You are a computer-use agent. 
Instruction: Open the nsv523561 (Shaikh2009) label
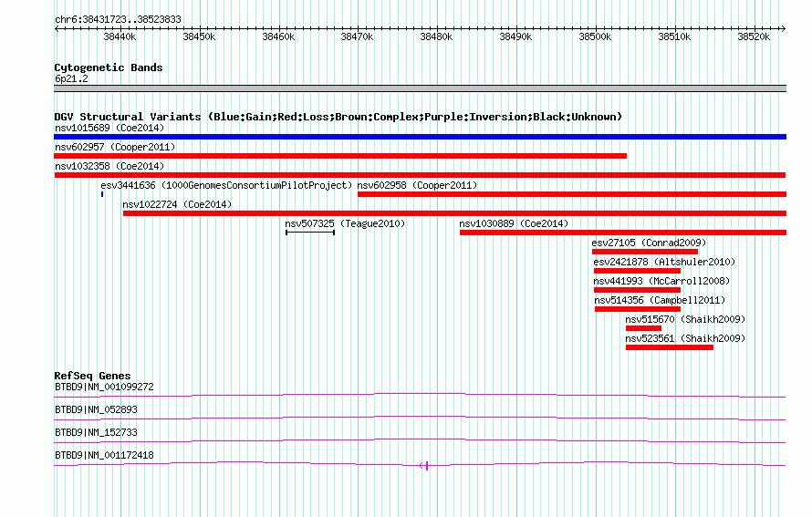[685, 338]
